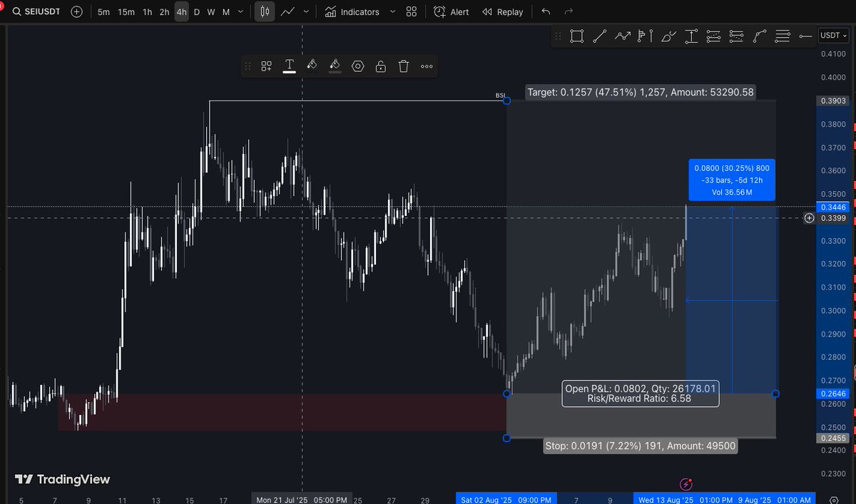Screen dimensions: 856x504
Task: Change profit zone fill color bucket
Action: click(x=312, y=66)
